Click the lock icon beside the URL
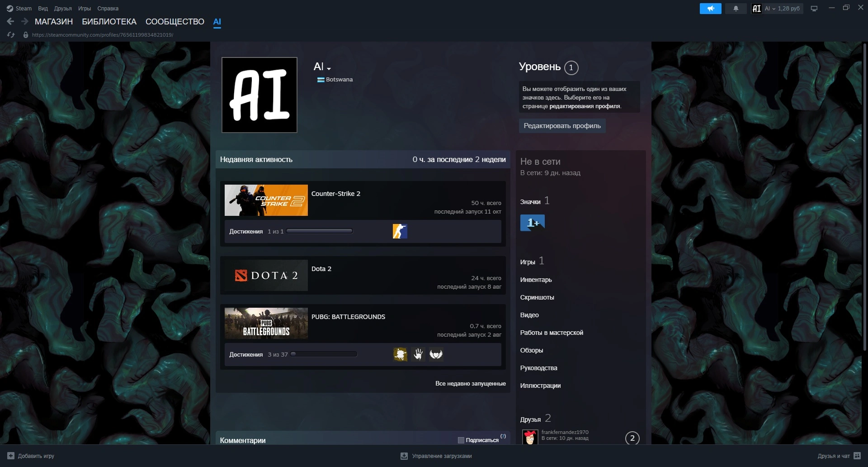Image resolution: width=868 pixels, height=467 pixels. coord(26,35)
